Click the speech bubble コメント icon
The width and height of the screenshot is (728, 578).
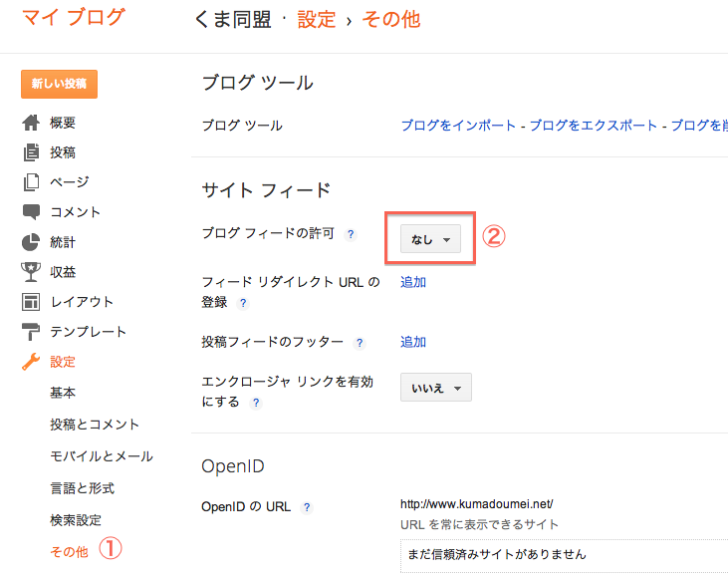click(x=31, y=212)
